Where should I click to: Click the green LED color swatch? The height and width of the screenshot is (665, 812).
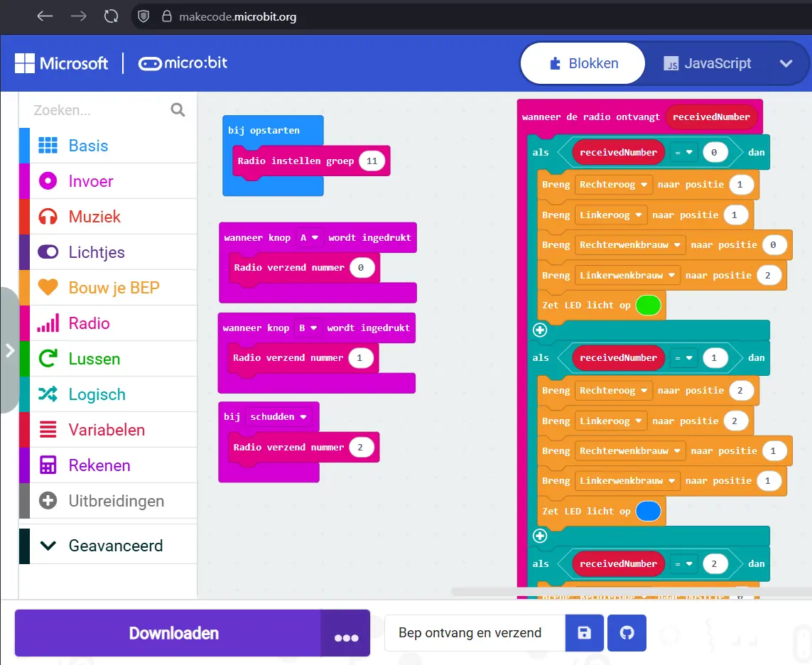click(648, 306)
